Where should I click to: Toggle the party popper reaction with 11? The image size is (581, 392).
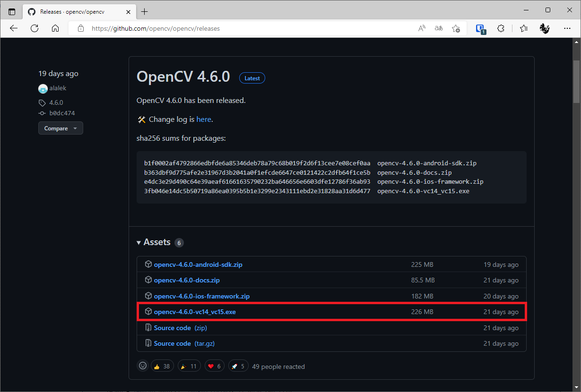click(x=189, y=366)
